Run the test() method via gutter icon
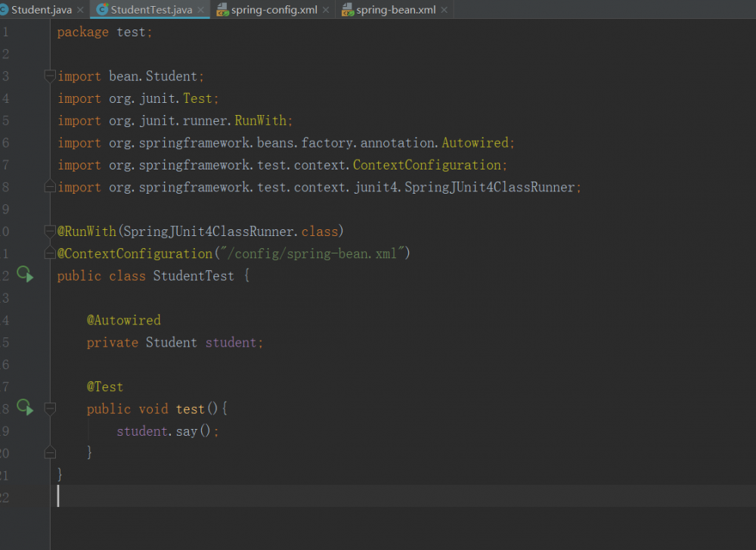This screenshot has width=756, height=550. point(25,408)
